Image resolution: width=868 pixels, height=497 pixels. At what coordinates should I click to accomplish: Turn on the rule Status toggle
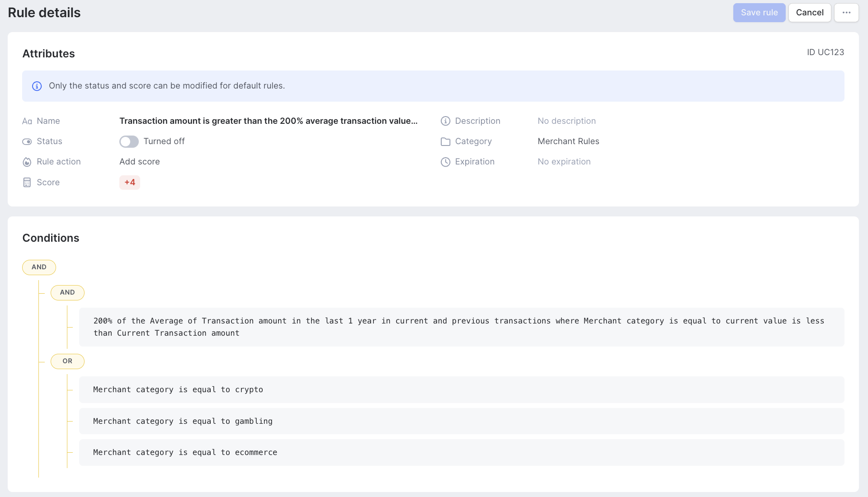pyautogui.click(x=128, y=141)
